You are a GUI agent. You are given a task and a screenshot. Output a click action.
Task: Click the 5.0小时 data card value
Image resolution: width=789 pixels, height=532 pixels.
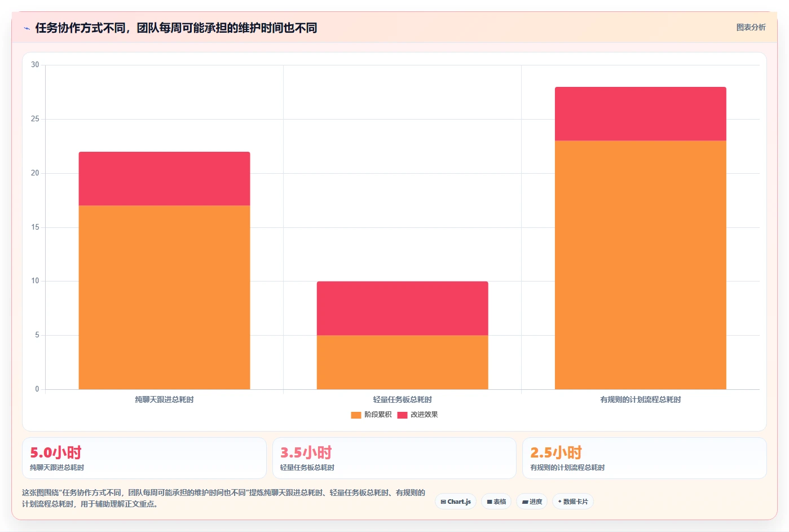tap(56, 452)
